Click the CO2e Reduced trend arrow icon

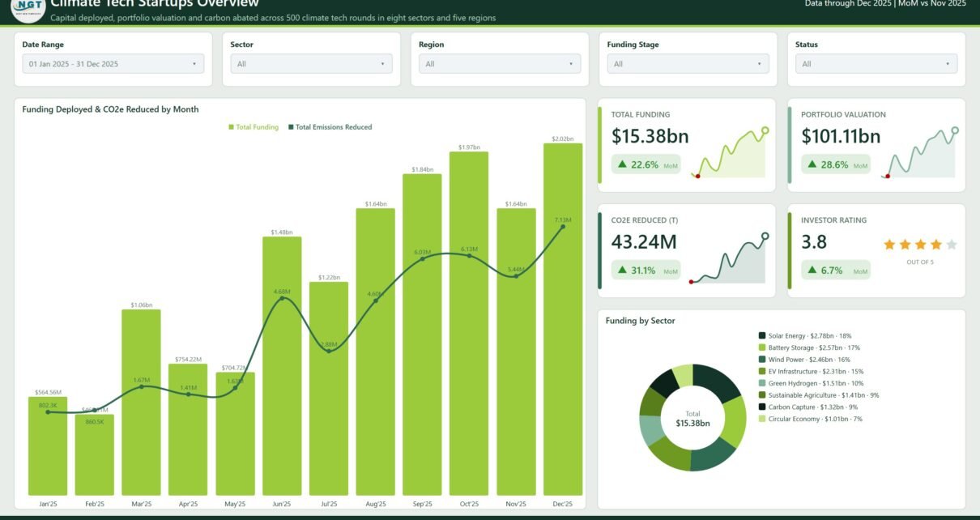tap(622, 270)
